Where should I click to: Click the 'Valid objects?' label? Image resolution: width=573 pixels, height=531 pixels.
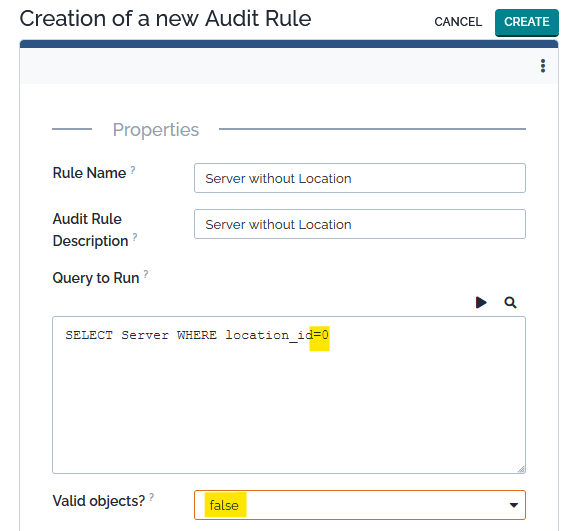click(99, 501)
